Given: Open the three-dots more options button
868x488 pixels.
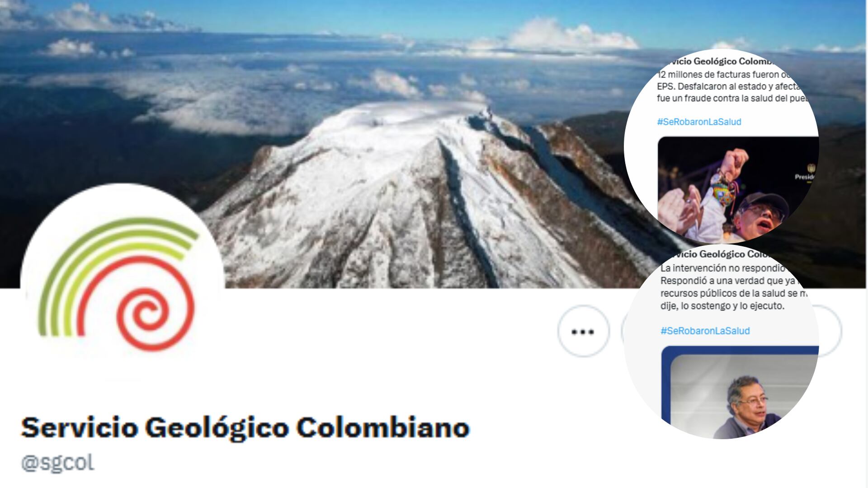Looking at the screenshot, I should coord(583,331).
